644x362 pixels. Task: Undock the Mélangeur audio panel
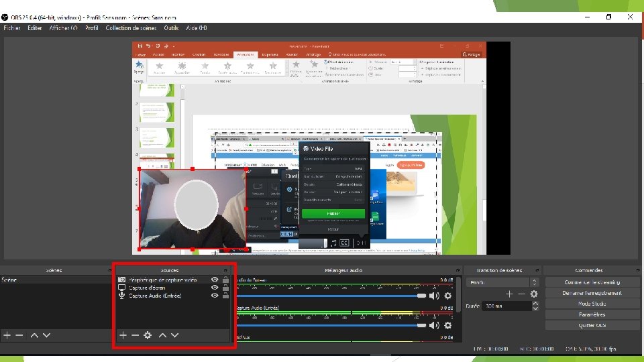(x=458, y=270)
